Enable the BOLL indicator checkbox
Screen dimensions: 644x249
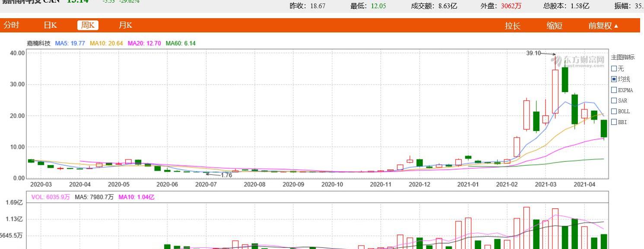[614, 112]
